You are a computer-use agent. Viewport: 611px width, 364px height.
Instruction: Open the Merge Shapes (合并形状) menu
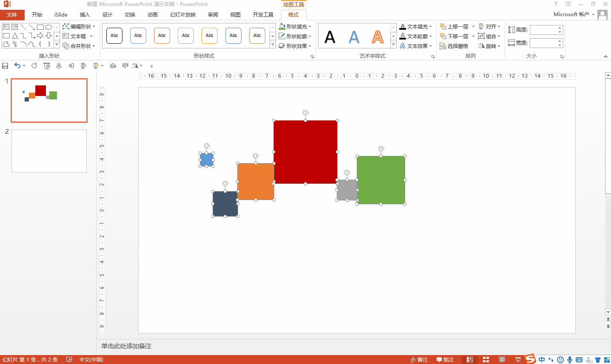pos(79,46)
